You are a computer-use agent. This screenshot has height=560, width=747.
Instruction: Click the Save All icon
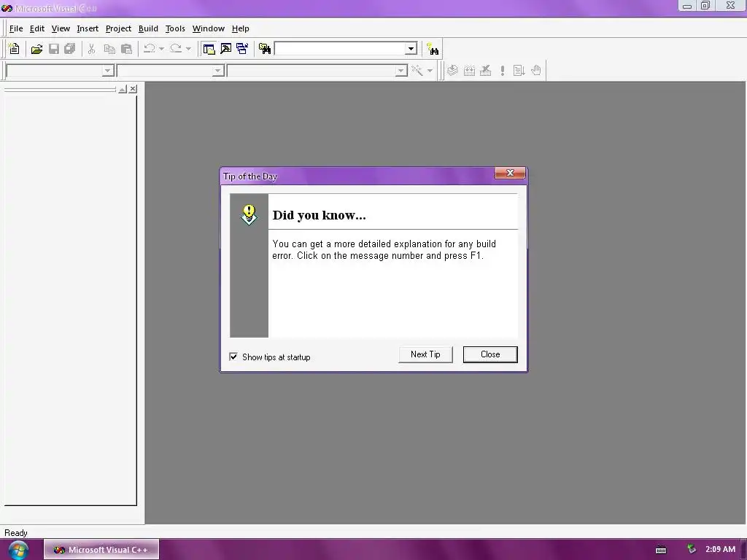(70, 49)
